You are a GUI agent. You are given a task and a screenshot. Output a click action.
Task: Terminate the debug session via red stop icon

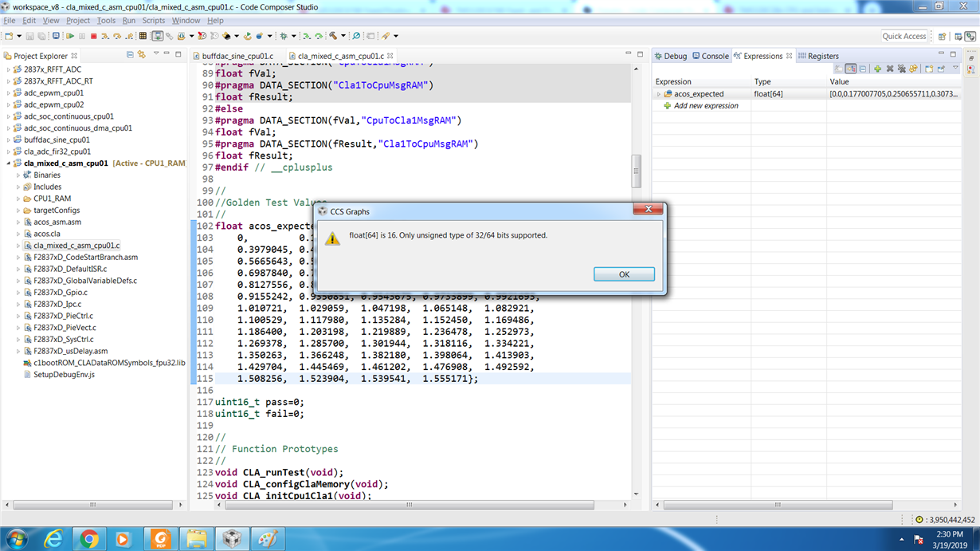coord(93,36)
